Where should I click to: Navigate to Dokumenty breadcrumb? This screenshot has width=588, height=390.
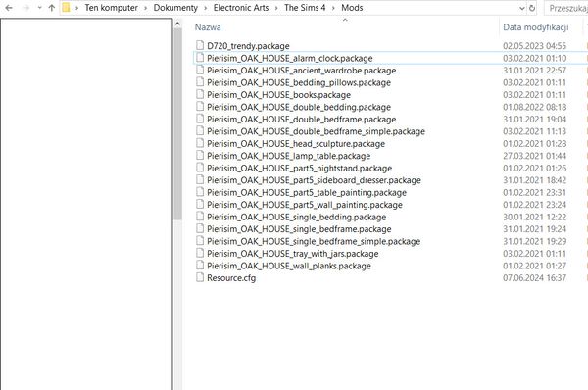(x=175, y=8)
